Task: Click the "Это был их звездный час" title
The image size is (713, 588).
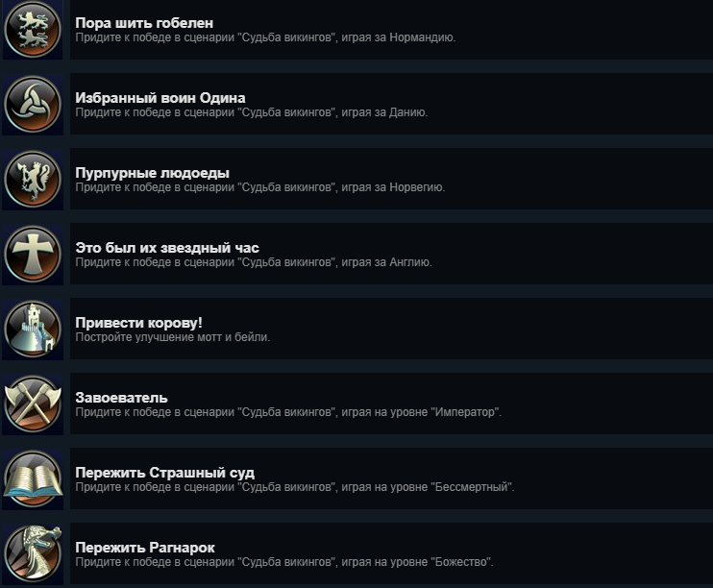Action: (167, 248)
